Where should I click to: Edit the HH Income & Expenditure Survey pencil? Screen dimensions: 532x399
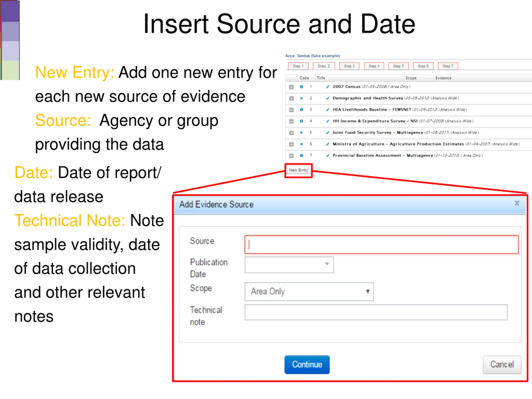pos(328,121)
